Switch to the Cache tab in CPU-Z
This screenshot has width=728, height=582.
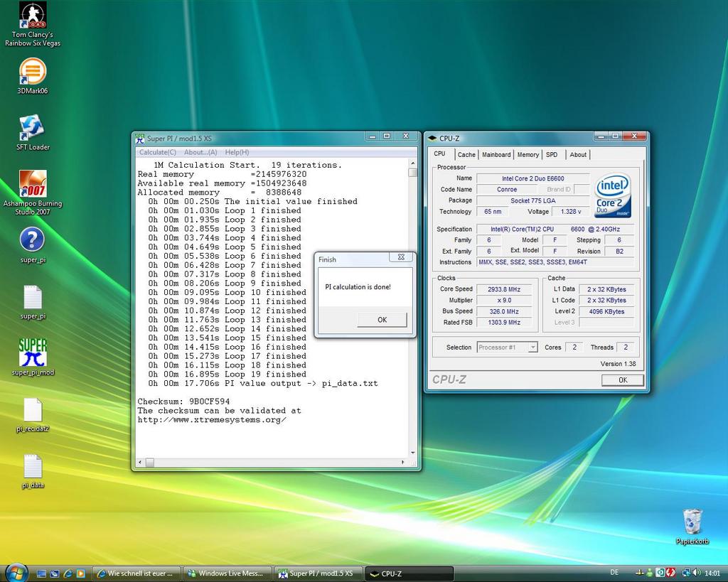tap(466, 154)
